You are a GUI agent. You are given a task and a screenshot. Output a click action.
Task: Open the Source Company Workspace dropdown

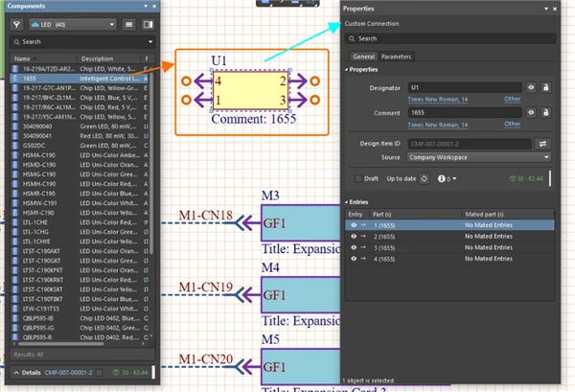[x=478, y=155]
